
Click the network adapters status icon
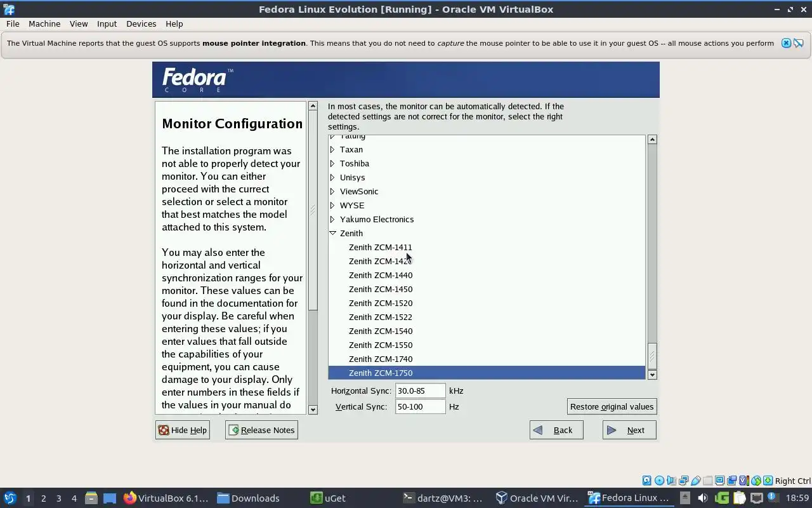[683, 481]
